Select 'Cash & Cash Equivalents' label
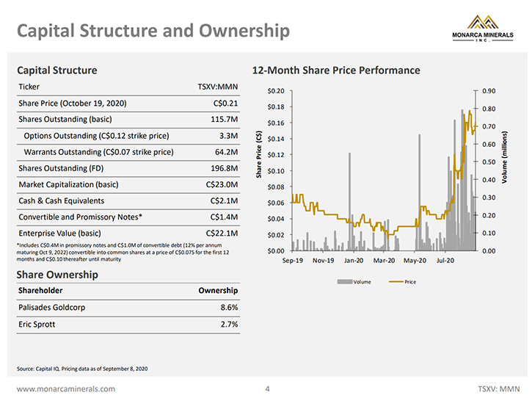Viewport: 532px width, 398px height. [62, 201]
